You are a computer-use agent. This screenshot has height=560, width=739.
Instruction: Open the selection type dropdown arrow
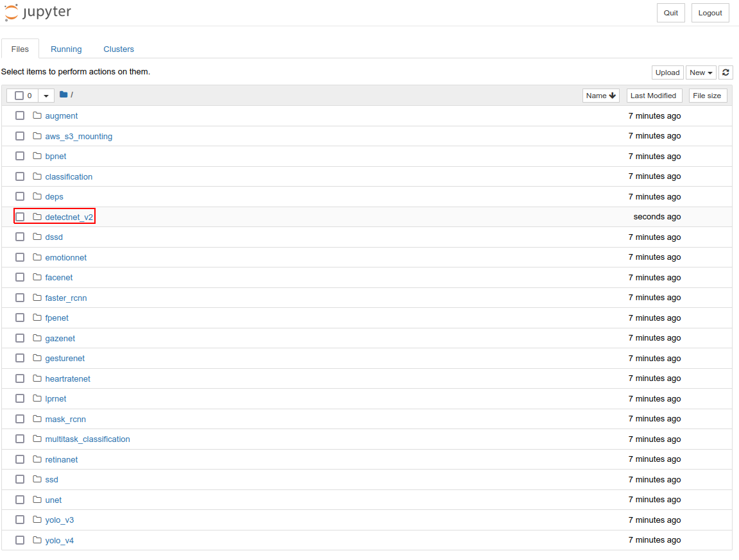coord(46,96)
